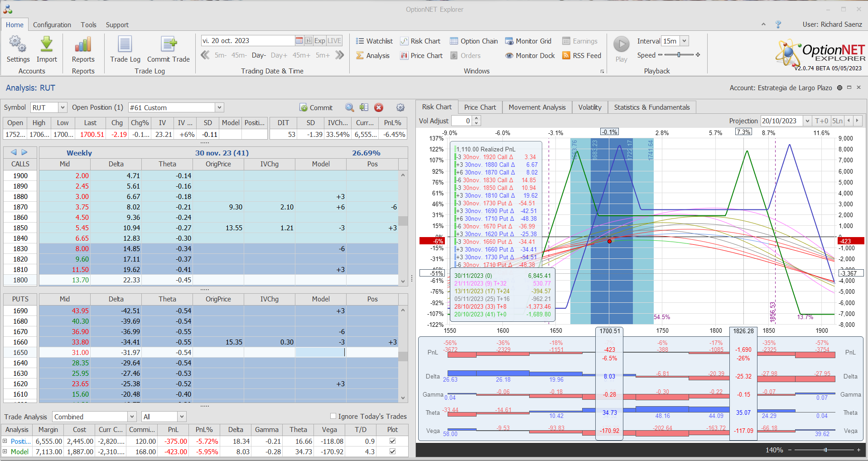Uncheck Plot for the Model row
The height and width of the screenshot is (461, 868).
coord(392,451)
